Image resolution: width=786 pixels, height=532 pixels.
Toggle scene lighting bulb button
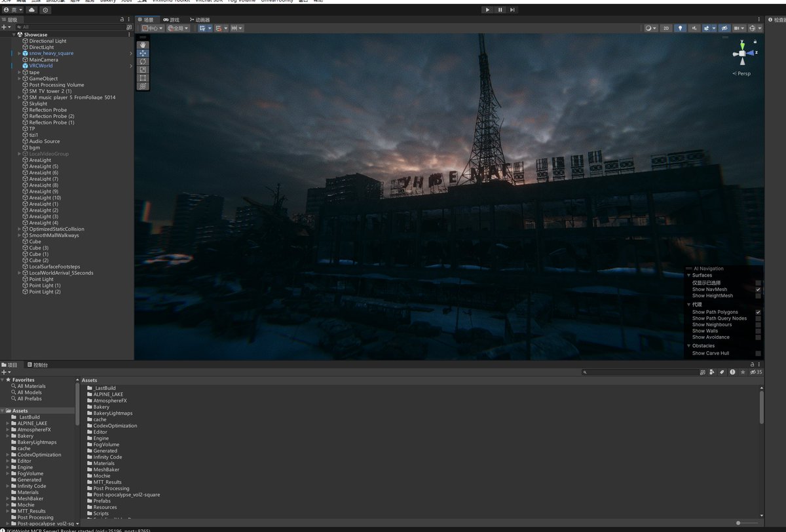681,28
